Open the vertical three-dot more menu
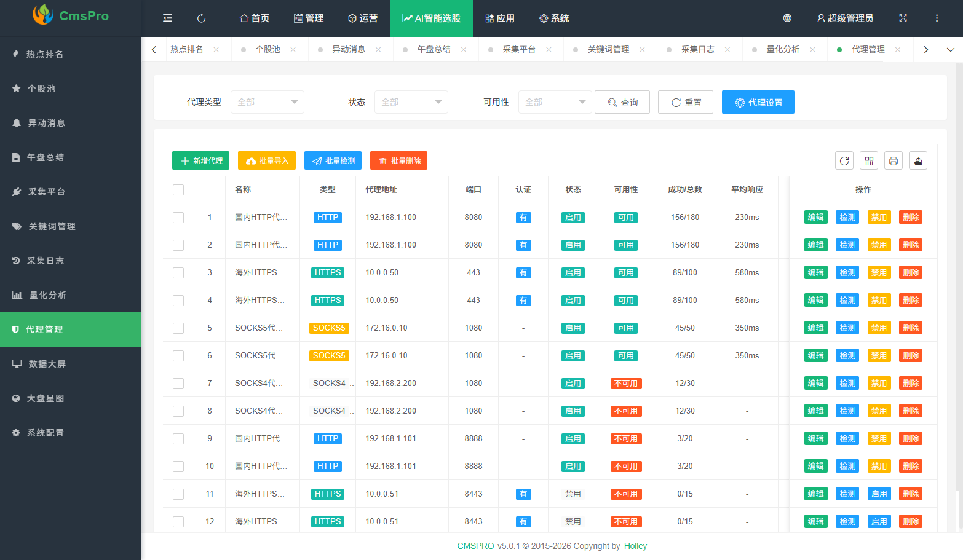The height and width of the screenshot is (560, 963). (937, 18)
